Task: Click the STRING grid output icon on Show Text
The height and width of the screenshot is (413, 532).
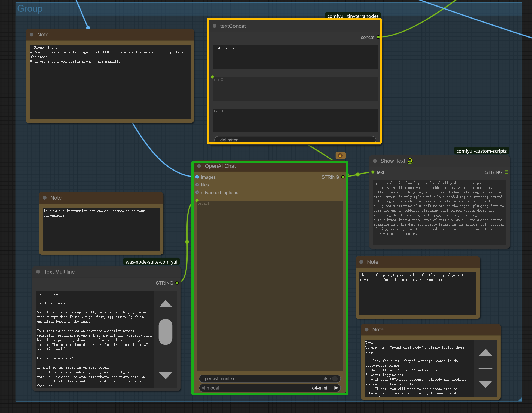Action: (x=506, y=172)
